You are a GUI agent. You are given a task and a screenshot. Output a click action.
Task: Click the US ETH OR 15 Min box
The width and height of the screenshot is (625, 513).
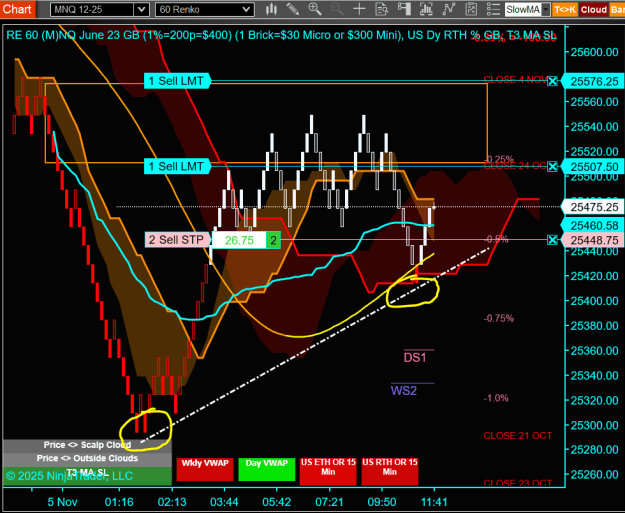pos(328,471)
